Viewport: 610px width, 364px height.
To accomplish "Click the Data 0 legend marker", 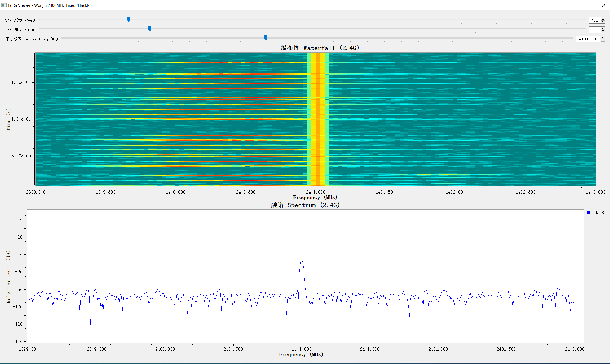I will pyautogui.click(x=589, y=213).
